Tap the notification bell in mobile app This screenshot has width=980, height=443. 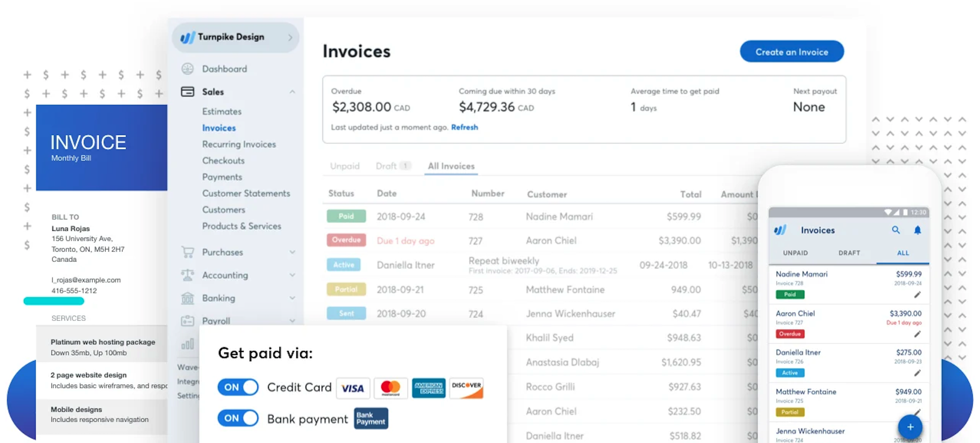click(x=918, y=230)
